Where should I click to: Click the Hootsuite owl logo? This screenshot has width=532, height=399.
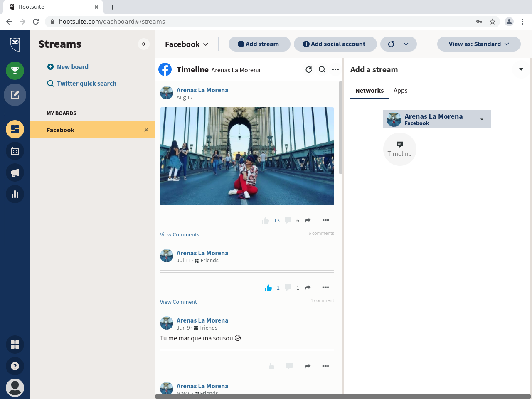tap(15, 44)
